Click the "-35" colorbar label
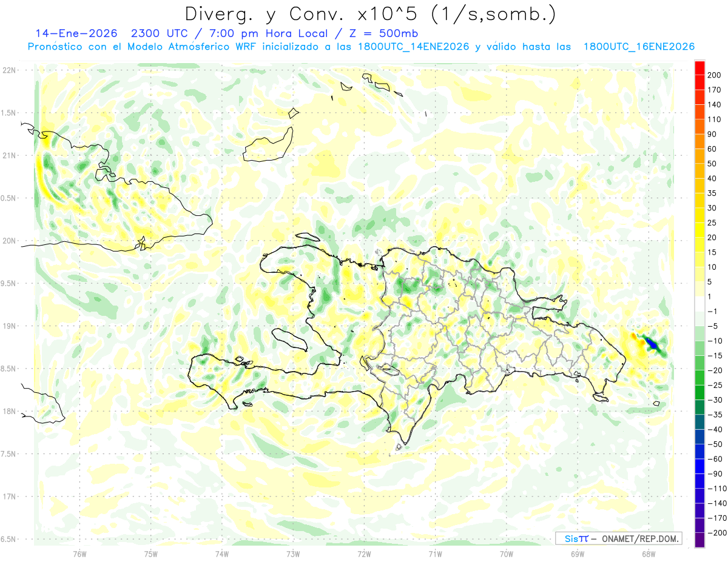 tap(715, 415)
